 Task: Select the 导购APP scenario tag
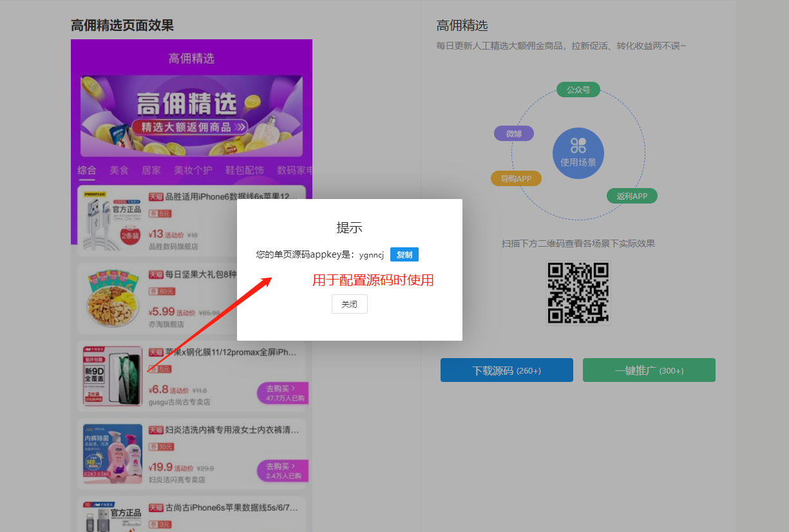(x=516, y=178)
